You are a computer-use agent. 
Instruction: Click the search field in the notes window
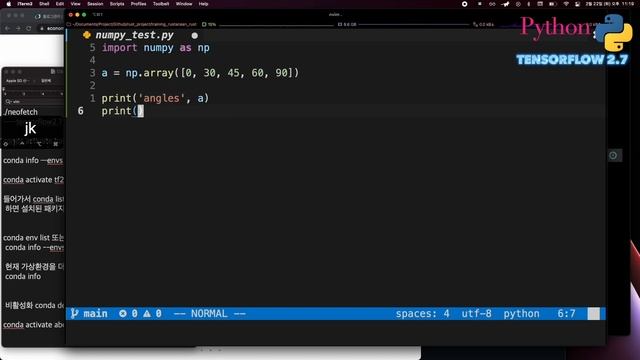tap(33, 101)
